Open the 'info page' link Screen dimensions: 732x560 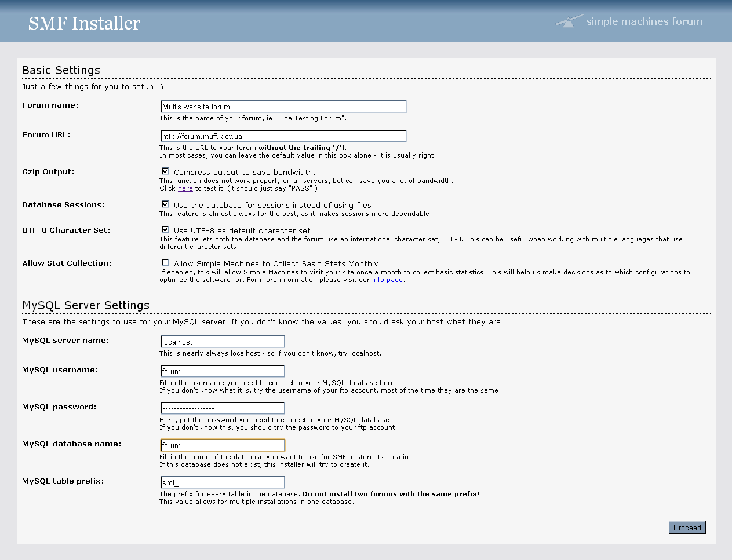(x=387, y=280)
